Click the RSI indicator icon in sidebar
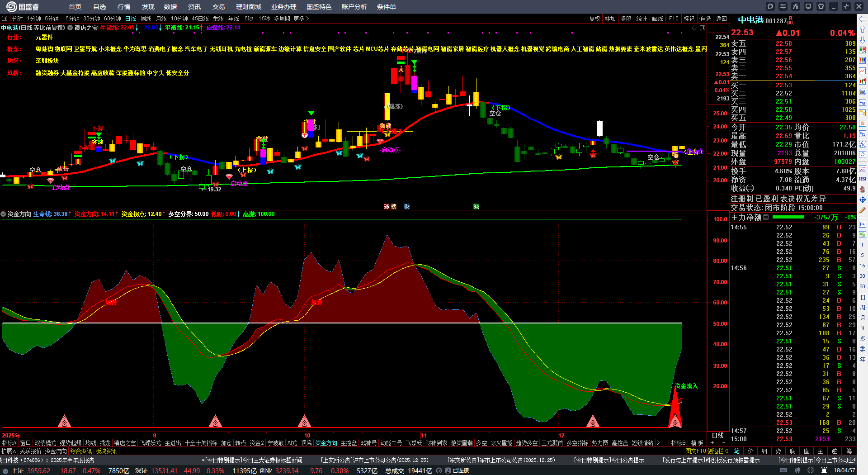Screen dimensions: 868x475 coord(863,179)
